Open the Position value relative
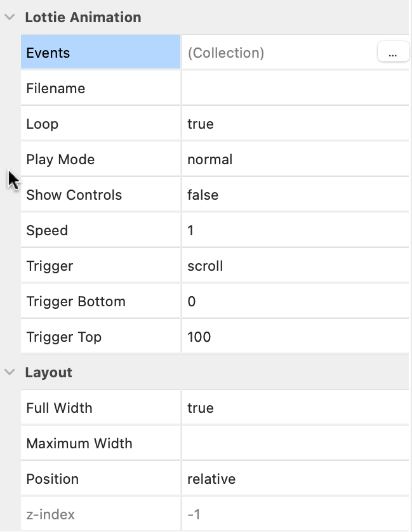Viewport: 412px width, 532px height. tap(211, 479)
